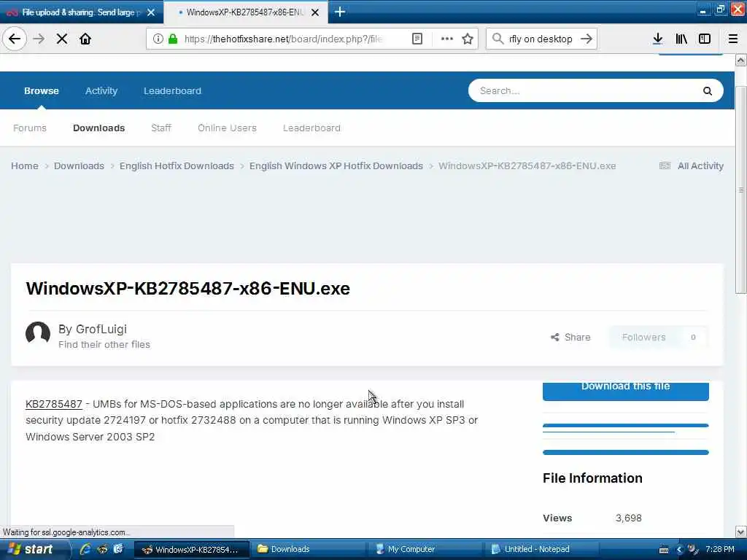Go to Forums sub-navigation item
This screenshot has height=560, width=747.
29,128
